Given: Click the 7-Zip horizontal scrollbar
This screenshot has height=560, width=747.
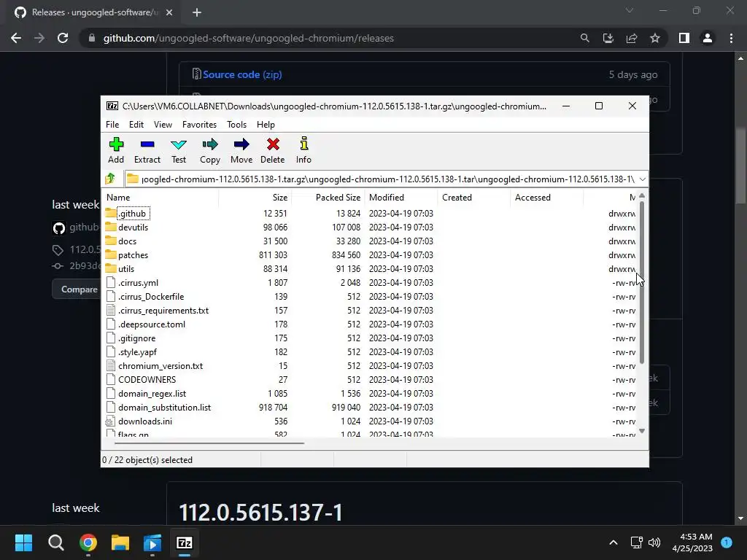Looking at the screenshot, I should (209, 443).
